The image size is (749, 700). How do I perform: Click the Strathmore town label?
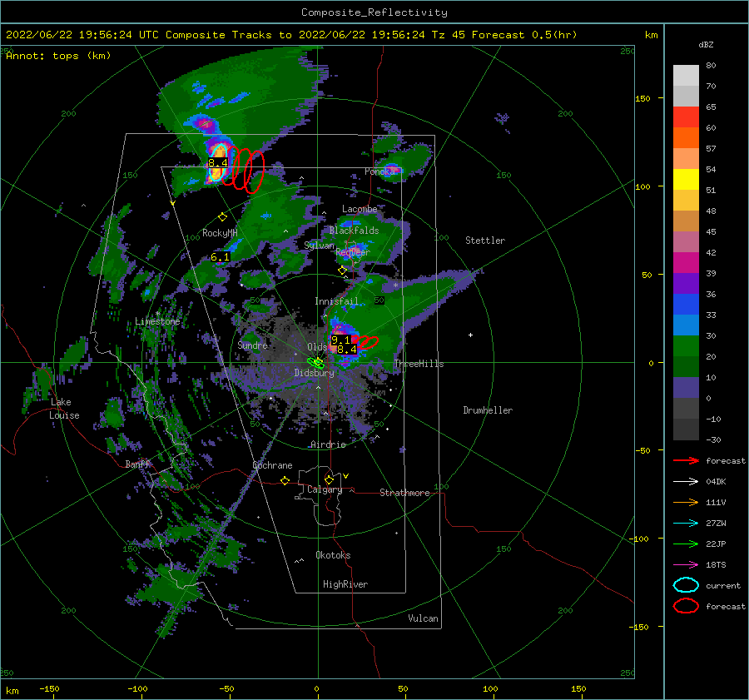tap(404, 493)
